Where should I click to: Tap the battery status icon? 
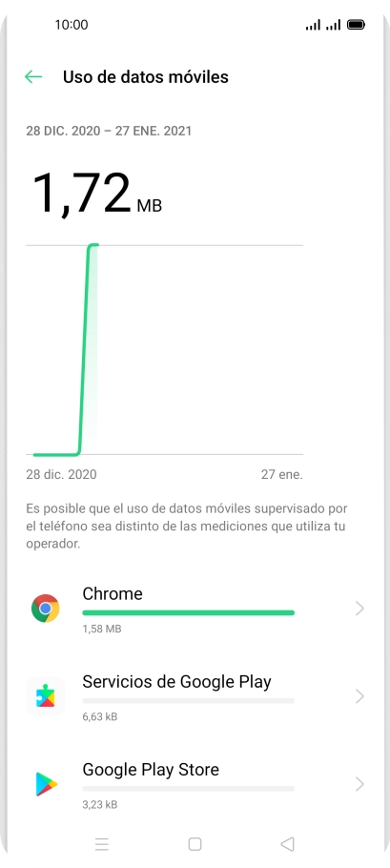[356, 25]
